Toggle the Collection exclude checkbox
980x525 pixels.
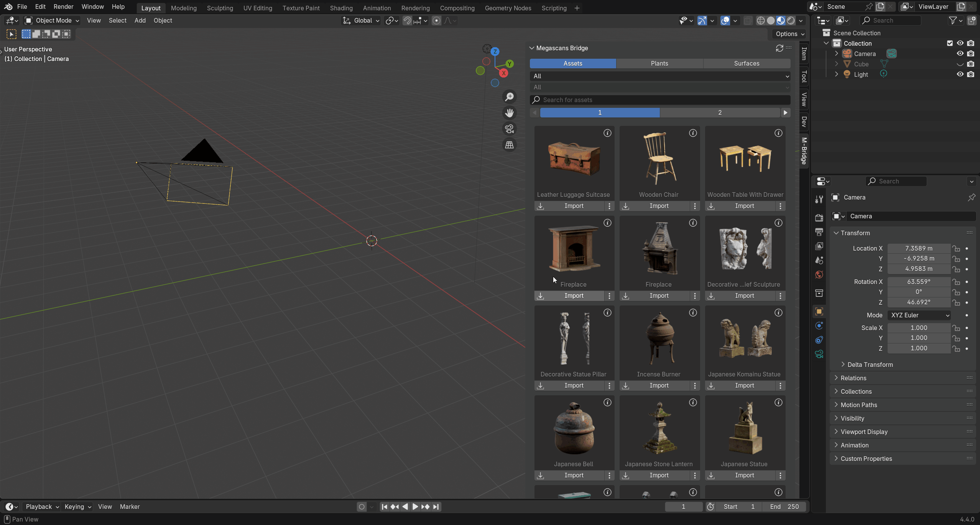click(950, 43)
